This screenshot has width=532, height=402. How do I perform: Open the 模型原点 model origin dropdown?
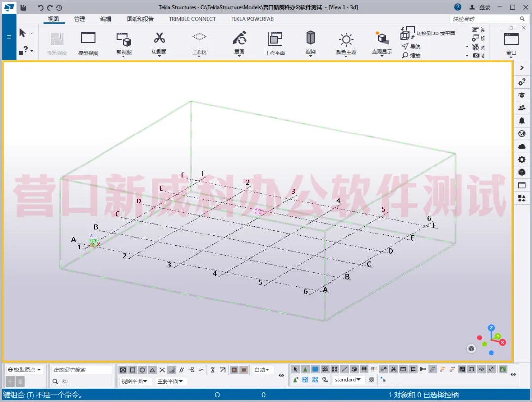[25, 369]
